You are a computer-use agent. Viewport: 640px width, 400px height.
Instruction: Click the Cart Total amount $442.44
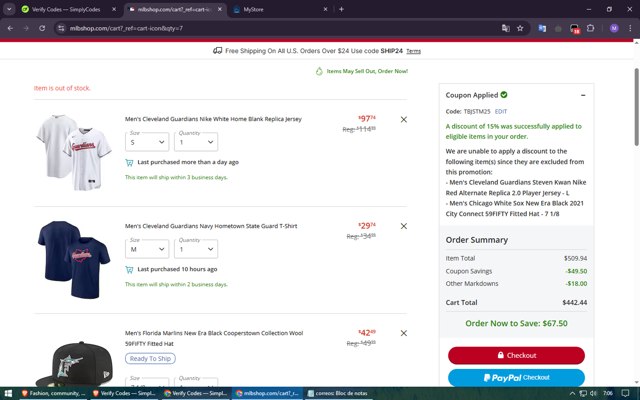pyautogui.click(x=575, y=302)
